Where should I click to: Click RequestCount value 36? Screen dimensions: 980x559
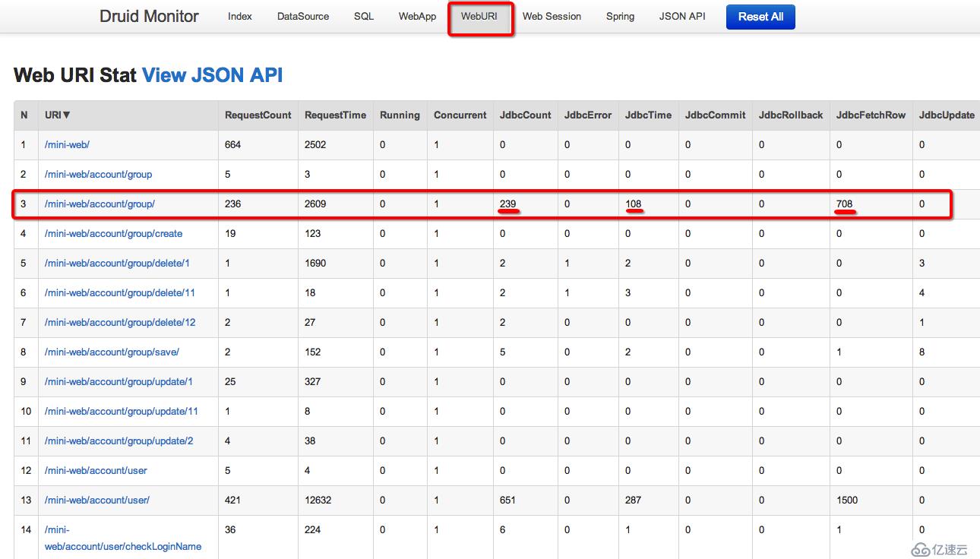(230, 529)
